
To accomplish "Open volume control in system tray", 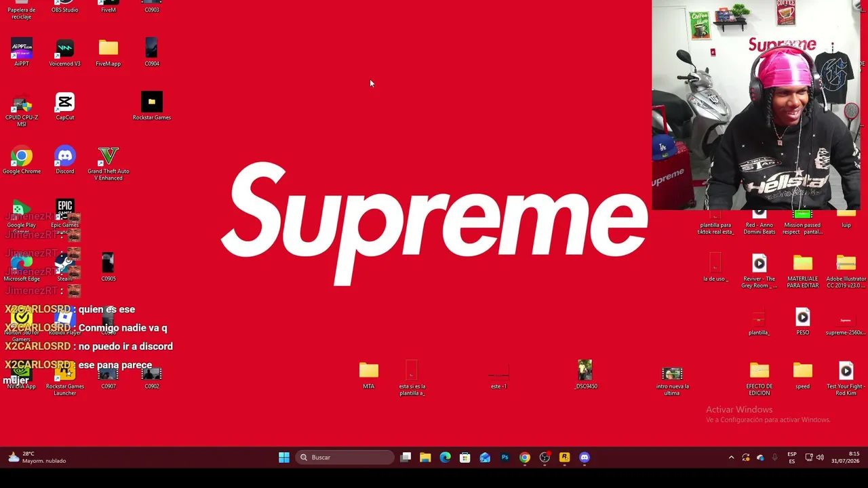I will tap(820, 457).
